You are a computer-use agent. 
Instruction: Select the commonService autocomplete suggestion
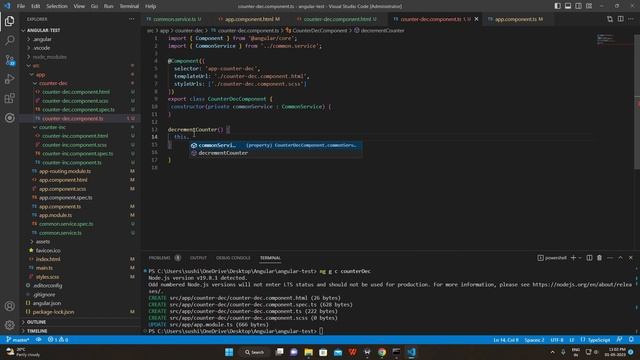[275, 145]
